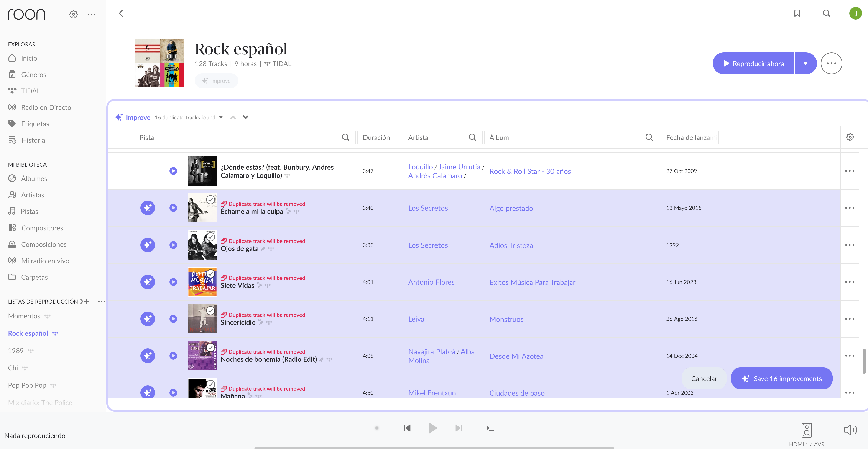The width and height of the screenshot is (868, 449).
Task: Create a new playlist with the plus icon
Action: click(x=85, y=301)
